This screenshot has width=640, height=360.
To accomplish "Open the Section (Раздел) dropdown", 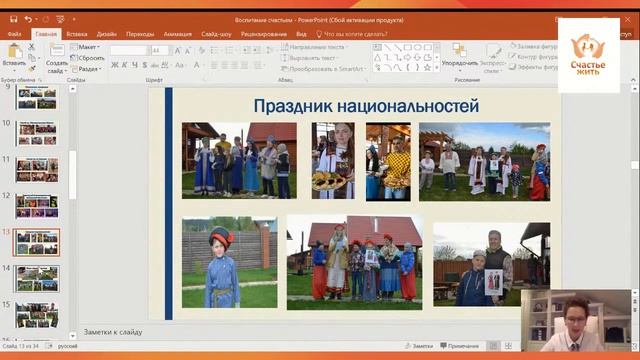I will tap(87, 69).
